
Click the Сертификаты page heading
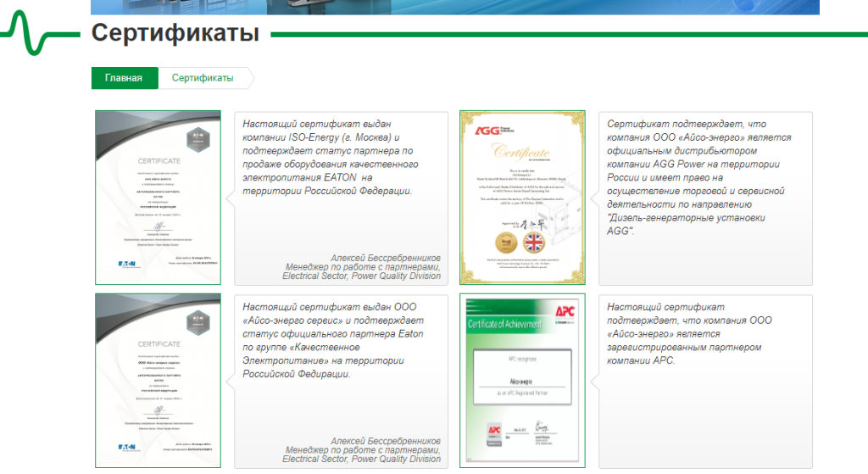(175, 33)
